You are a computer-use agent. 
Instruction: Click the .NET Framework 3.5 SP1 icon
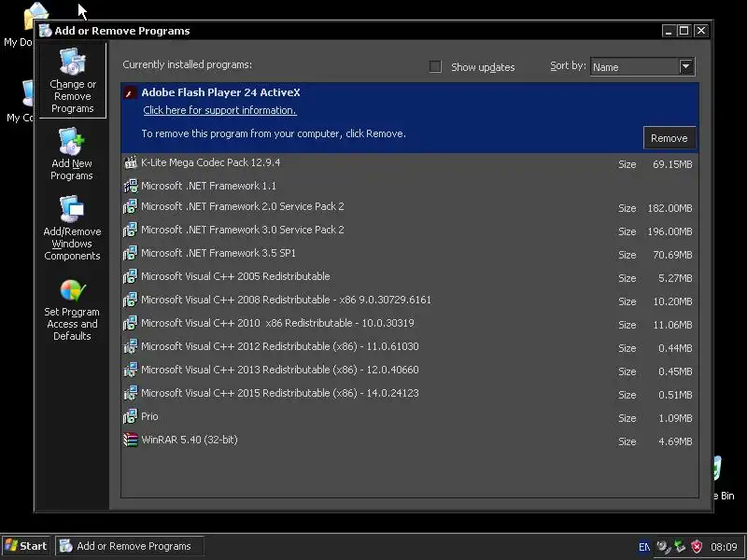[131, 253]
